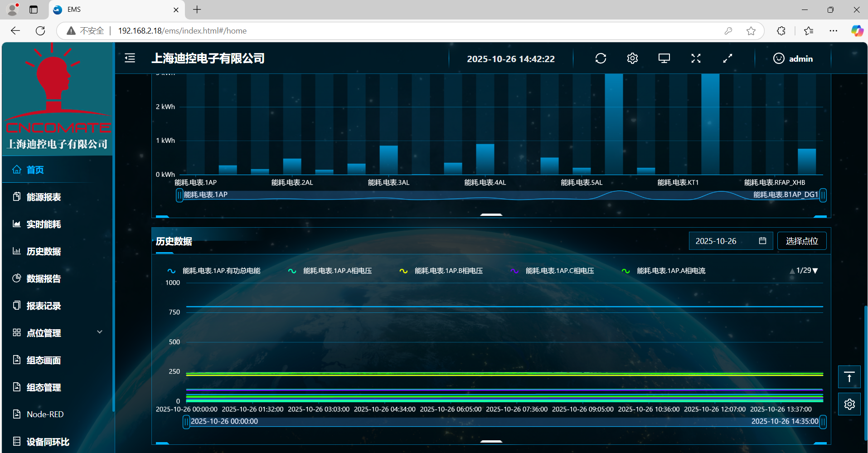Open the floating gear settings at bottom right
The image size is (868, 453).
[849, 404]
